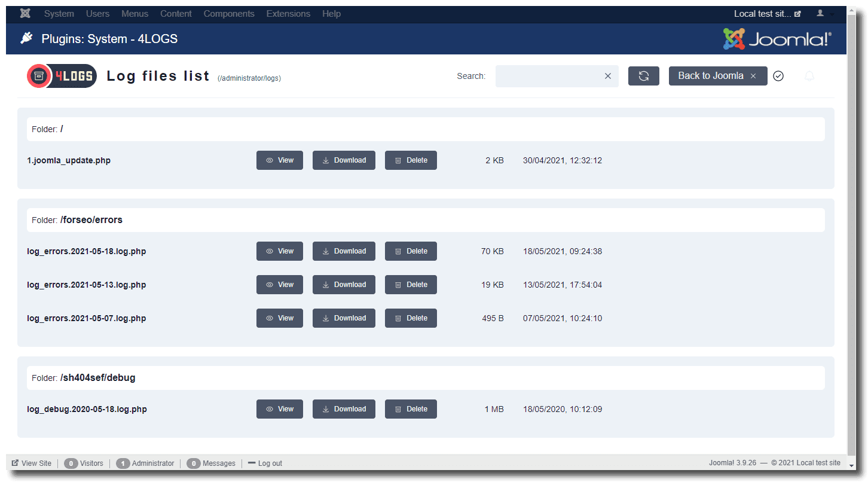
Task: View log_errors.2021-05-18.log.php
Action: pyautogui.click(x=280, y=251)
